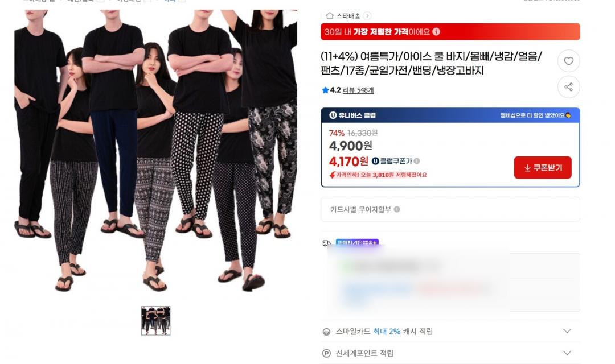Click the 스마일카드 smile icon
615x364 pixels.
coord(326,332)
